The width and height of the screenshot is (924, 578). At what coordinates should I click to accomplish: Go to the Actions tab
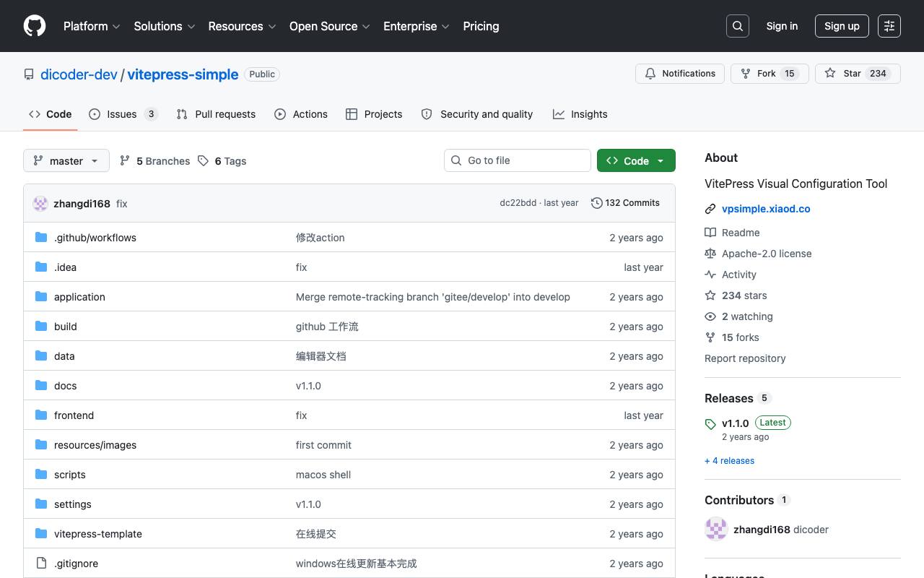pos(301,114)
